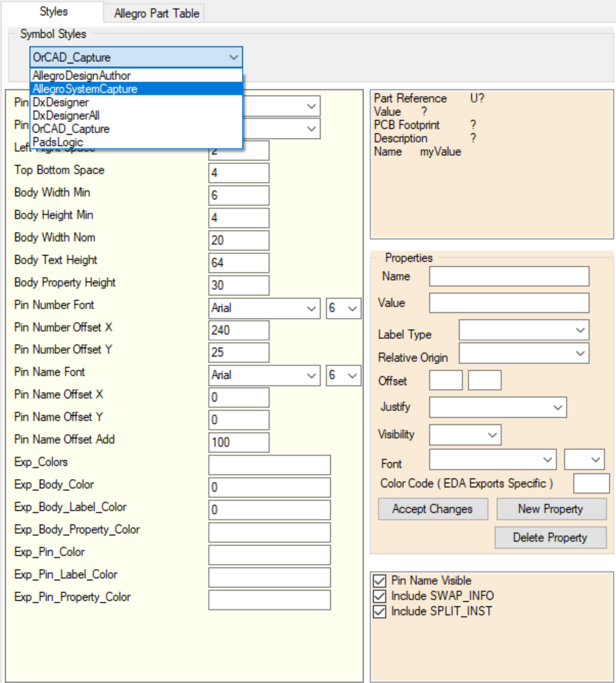This screenshot has width=616, height=683.
Task: Select DxDesignerAll style option
Action: [137, 115]
